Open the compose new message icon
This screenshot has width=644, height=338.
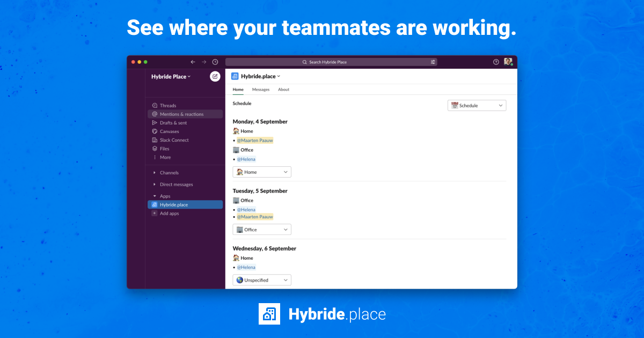click(x=215, y=76)
